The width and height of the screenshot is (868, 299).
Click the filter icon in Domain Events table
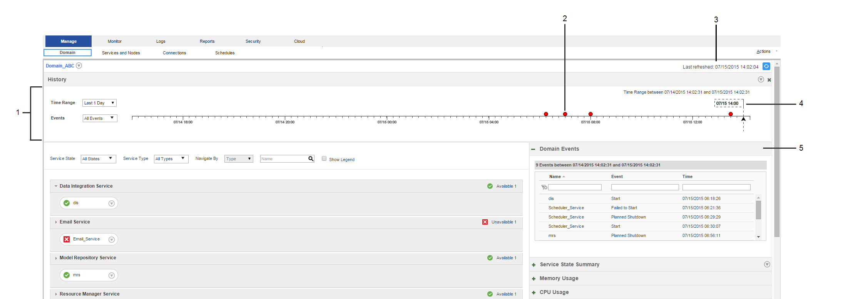click(544, 187)
